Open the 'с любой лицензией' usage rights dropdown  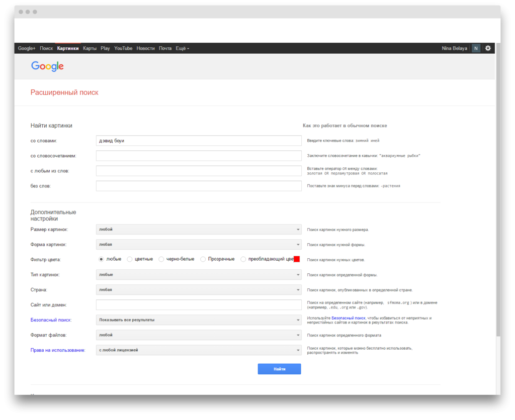(199, 350)
